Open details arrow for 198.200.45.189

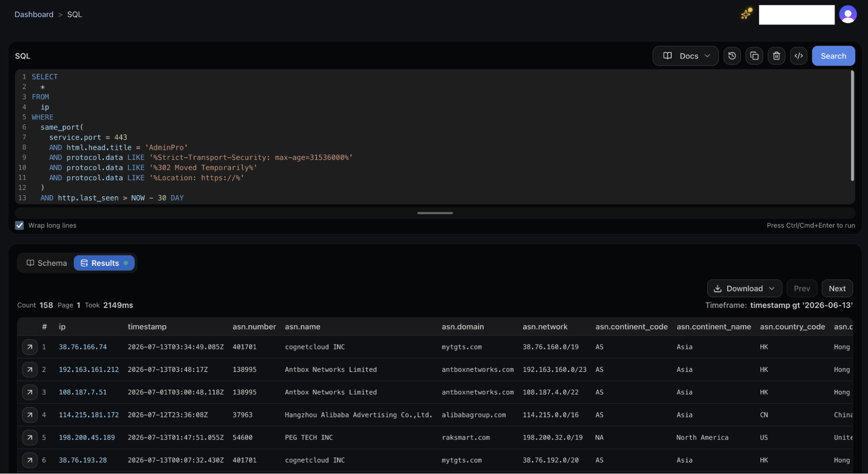(x=30, y=438)
